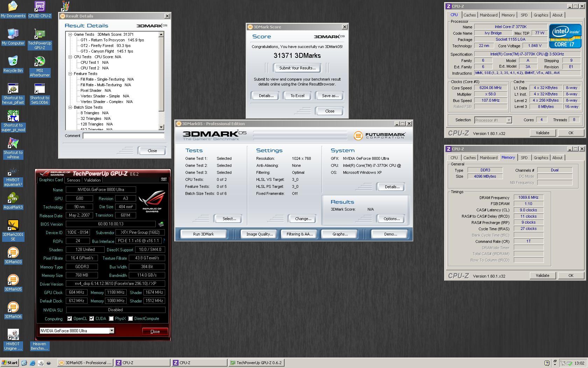Click the Result Details scrollbar up arrow
Image resolution: width=588 pixels, height=368 pixels.
pyautogui.click(x=161, y=34)
